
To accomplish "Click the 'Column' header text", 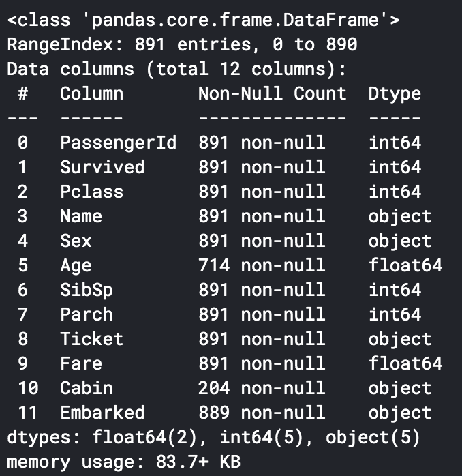I will click(x=91, y=94).
